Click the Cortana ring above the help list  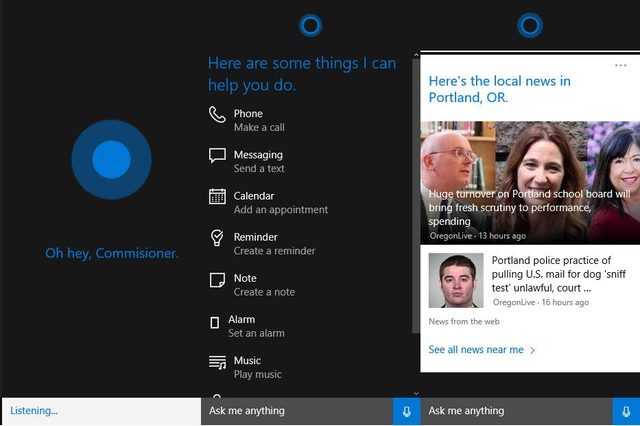(x=311, y=26)
